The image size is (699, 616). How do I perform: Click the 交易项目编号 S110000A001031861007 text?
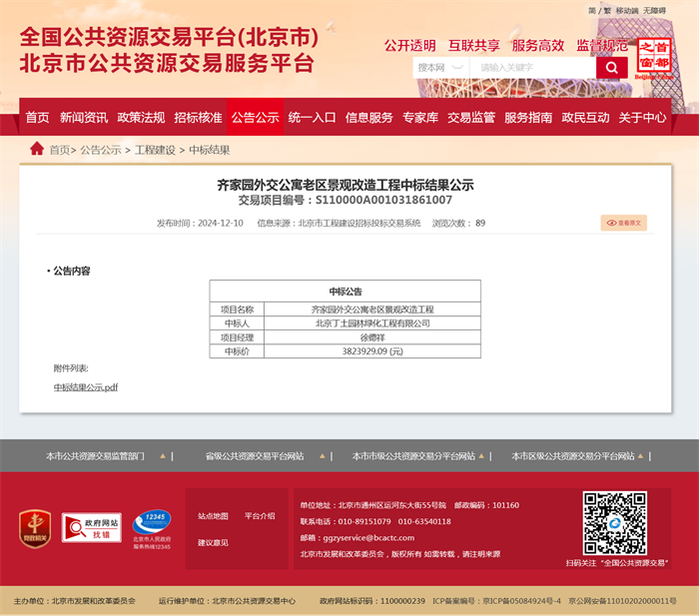click(346, 200)
